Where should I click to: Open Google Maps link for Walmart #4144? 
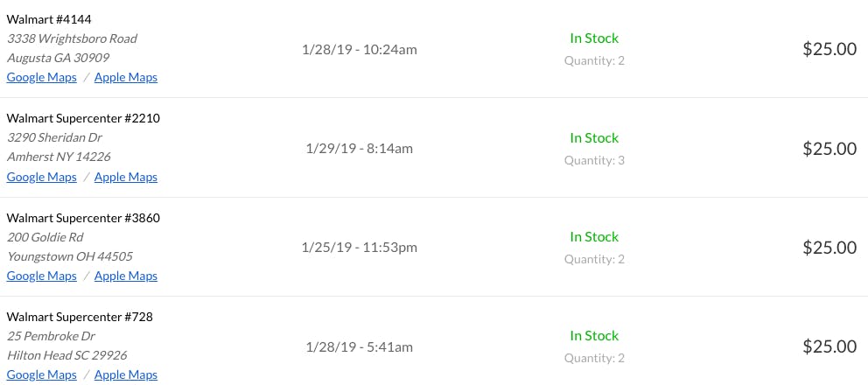click(x=42, y=77)
